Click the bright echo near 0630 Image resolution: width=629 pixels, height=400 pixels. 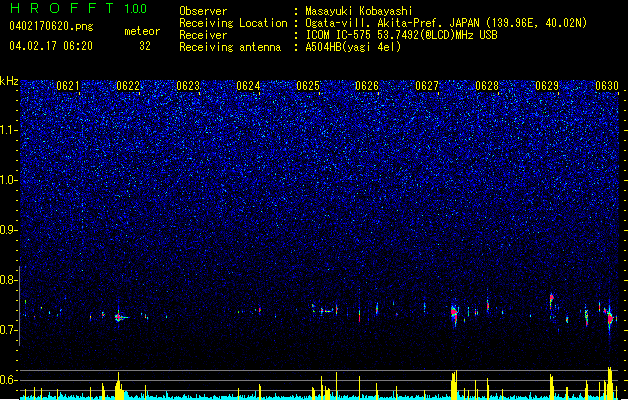coord(610,318)
